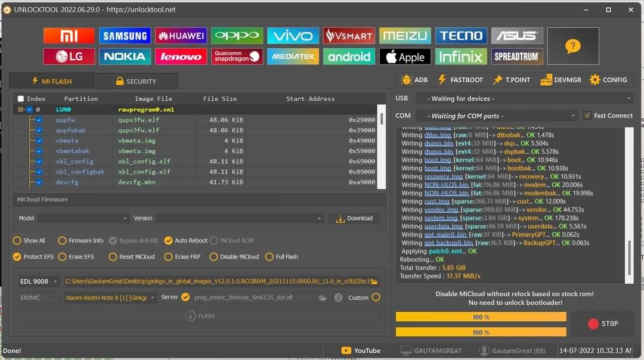Viewport: 644px width, 360px height.
Task: Disable the Auto Reboot option
Action: tap(168, 241)
